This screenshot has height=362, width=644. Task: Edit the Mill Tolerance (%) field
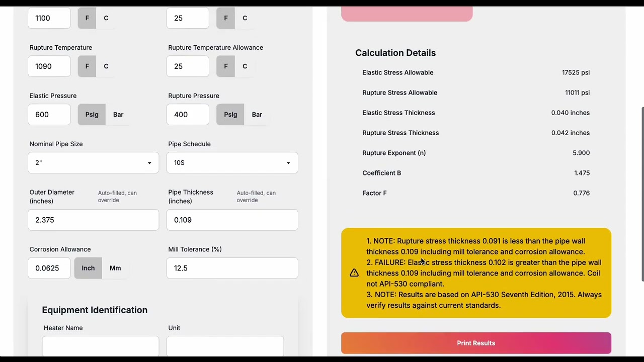[x=232, y=268]
